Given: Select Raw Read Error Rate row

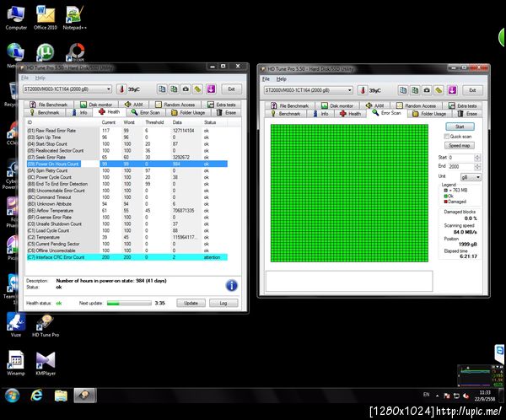Looking at the screenshot, I should (127, 131).
